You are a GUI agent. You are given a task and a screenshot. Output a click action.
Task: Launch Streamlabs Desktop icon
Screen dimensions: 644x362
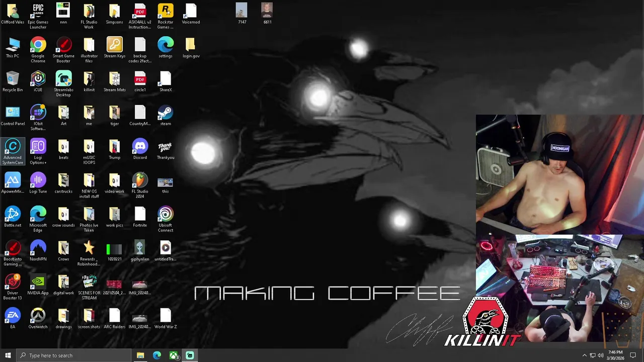click(63, 83)
